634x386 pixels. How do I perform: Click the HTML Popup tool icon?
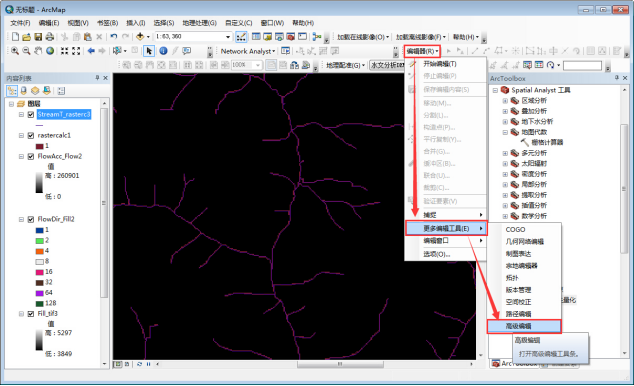tap(186, 51)
